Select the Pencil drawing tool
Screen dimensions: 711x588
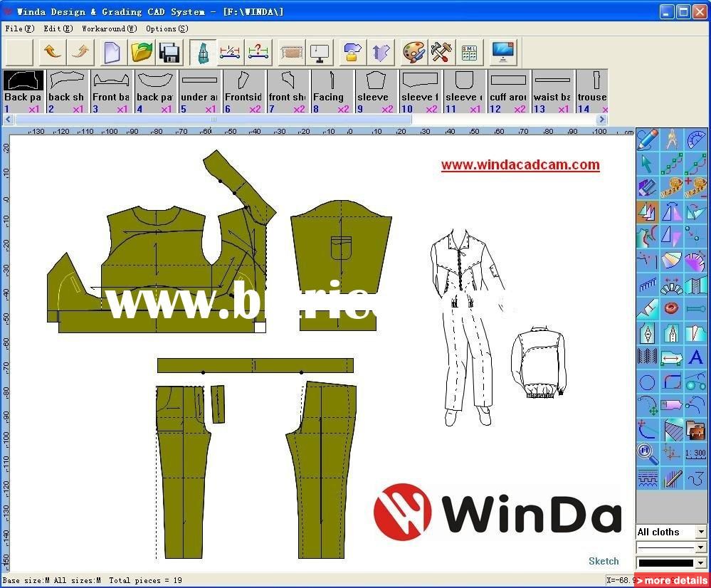pyautogui.click(x=648, y=140)
